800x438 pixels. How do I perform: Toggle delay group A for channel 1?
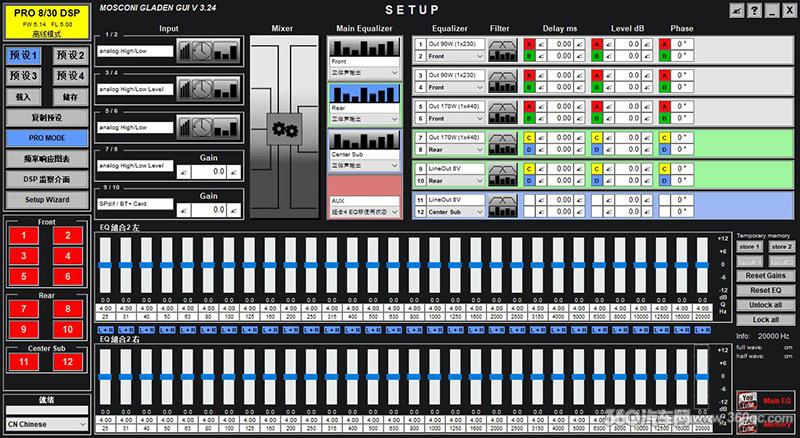[x=529, y=44]
